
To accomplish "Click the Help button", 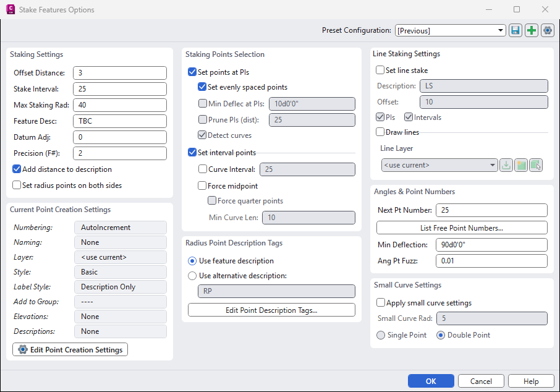I will [531, 381].
